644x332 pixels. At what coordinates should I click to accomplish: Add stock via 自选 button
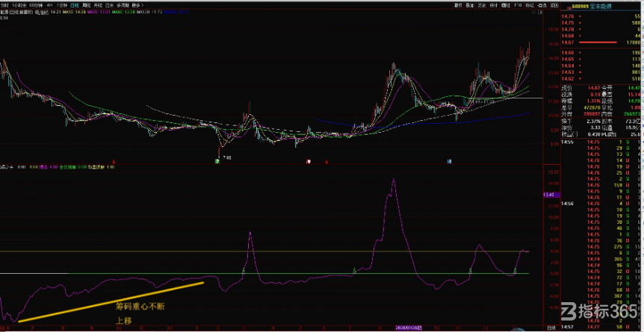click(542, 5)
